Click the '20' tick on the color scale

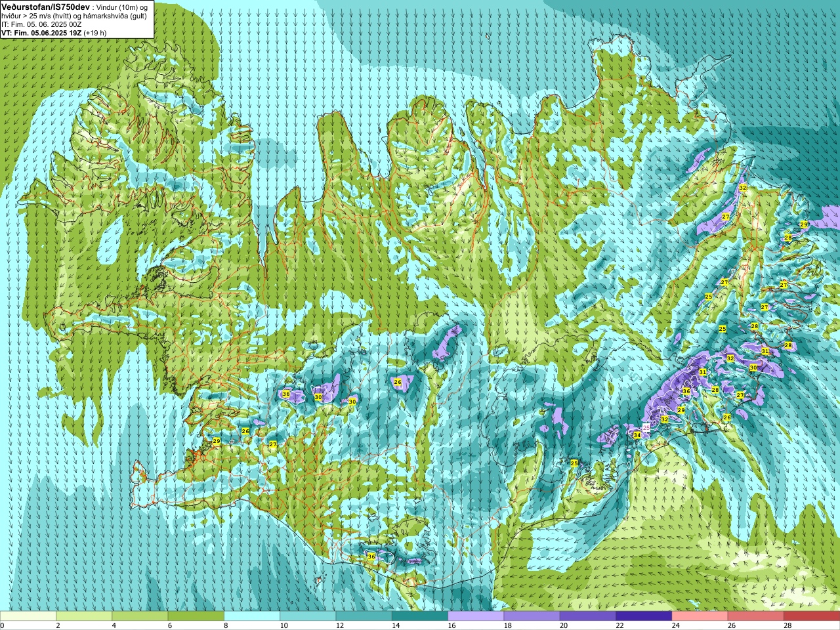tap(564, 625)
